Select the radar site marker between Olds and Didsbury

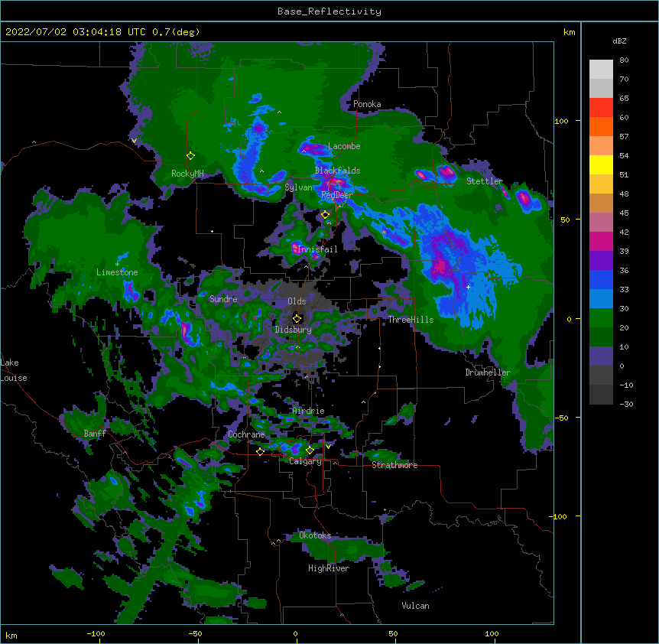(x=297, y=318)
